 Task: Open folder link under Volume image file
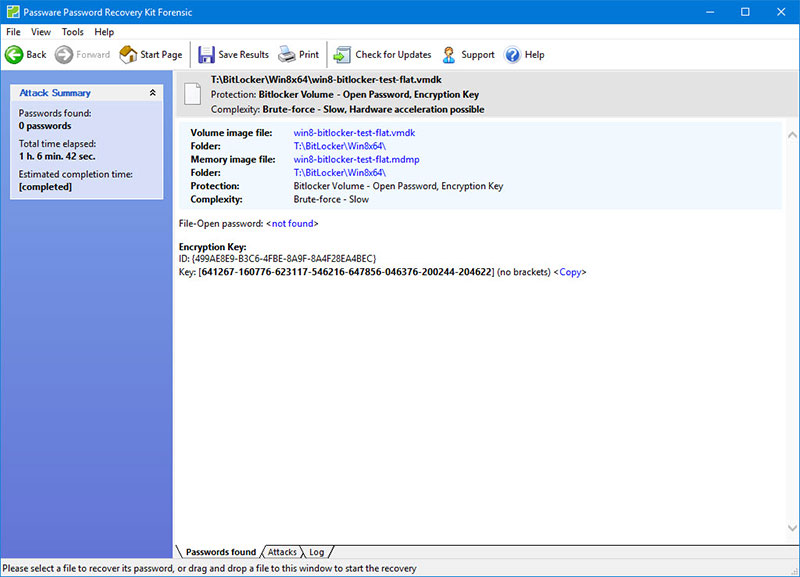pyautogui.click(x=339, y=146)
